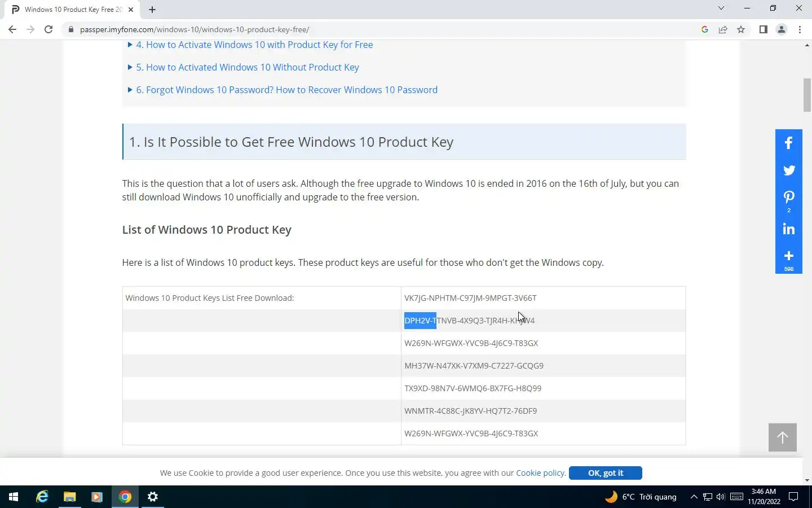
Task: Show hidden system tray icons
Action: point(694,497)
